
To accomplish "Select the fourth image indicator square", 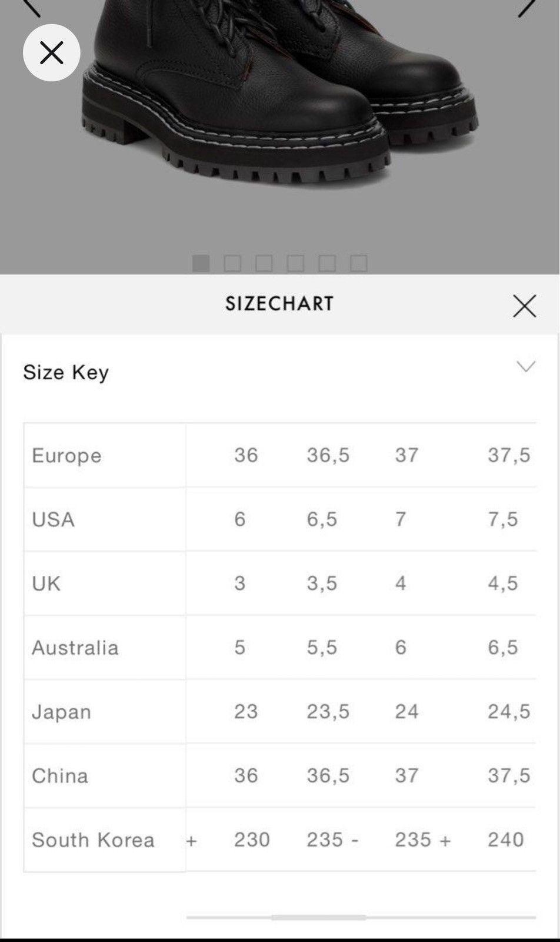I will point(296,263).
